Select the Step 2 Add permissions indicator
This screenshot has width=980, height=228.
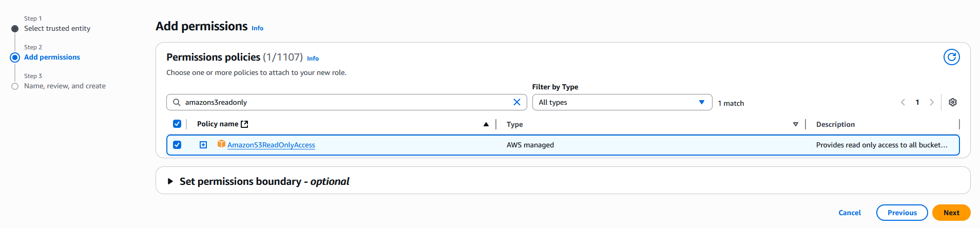15,58
